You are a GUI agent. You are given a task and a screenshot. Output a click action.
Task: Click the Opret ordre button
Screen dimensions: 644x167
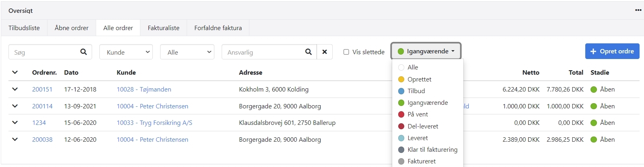coord(612,51)
